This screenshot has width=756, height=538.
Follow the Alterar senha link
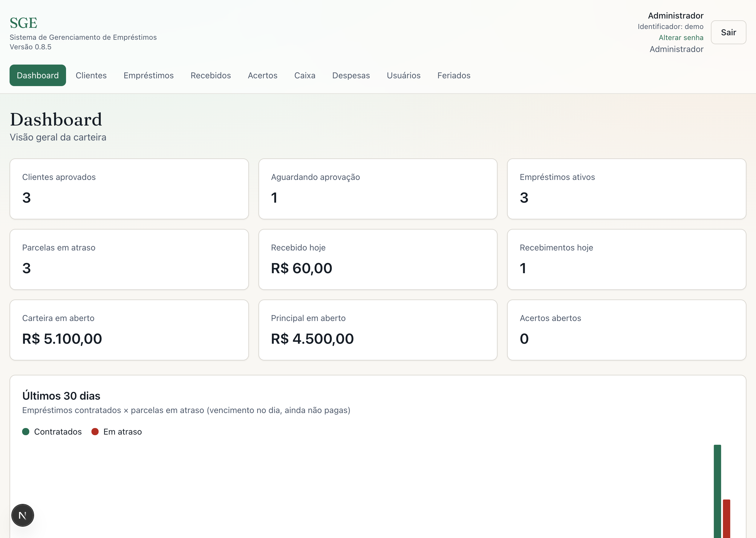(681, 37)
